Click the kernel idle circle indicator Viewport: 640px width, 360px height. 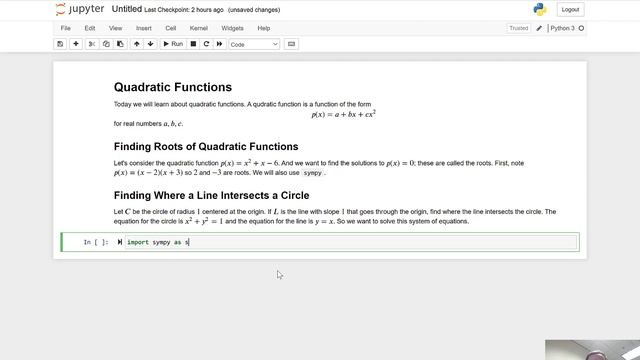pyautogui.click(x=581, y=28)
